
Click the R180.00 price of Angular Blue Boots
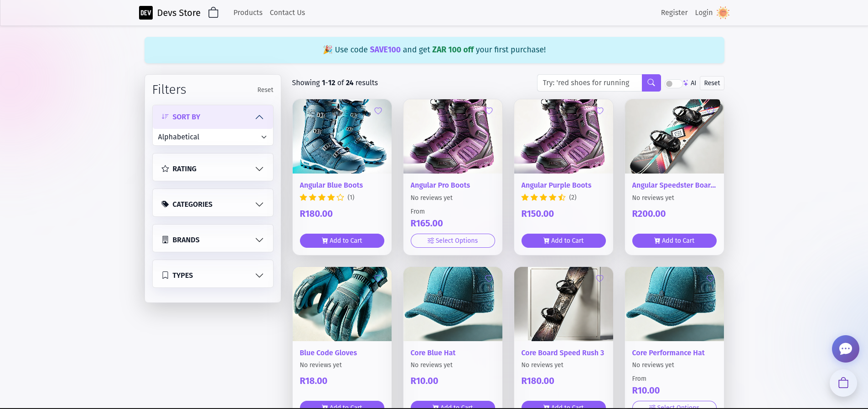tap(316, 214)
